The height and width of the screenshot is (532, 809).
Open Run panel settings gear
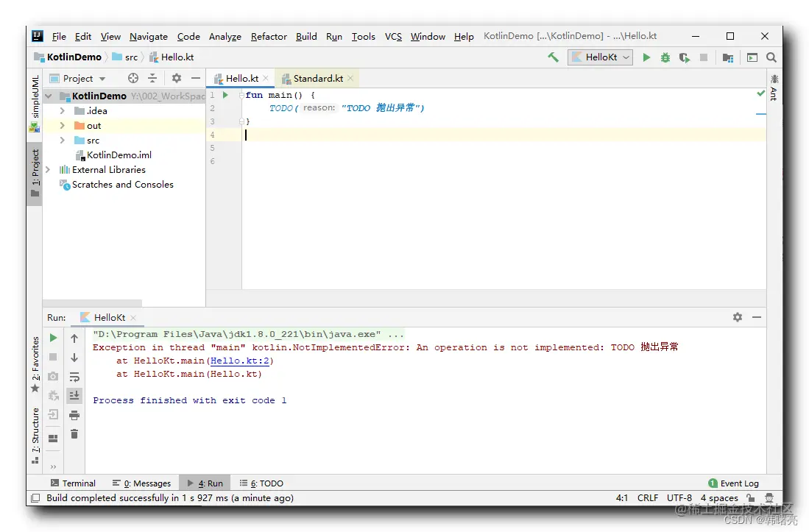click(x=738, y=317)
